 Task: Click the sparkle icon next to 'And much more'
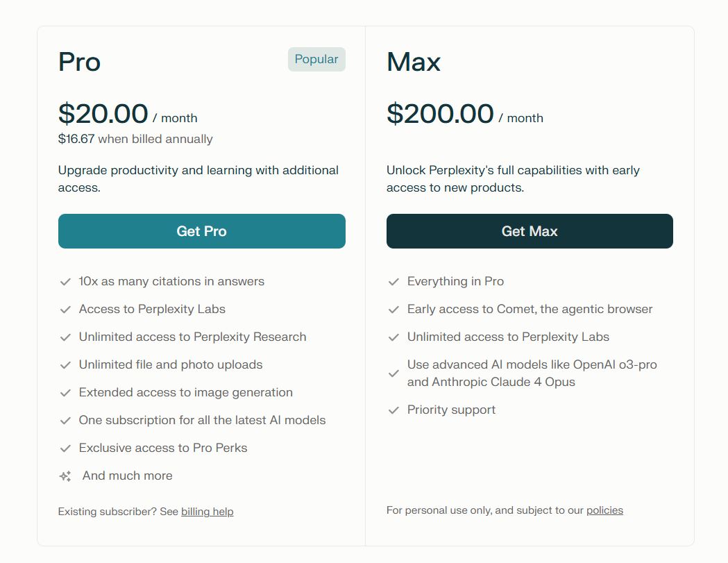pyautogui.click(x=65, y=476)
